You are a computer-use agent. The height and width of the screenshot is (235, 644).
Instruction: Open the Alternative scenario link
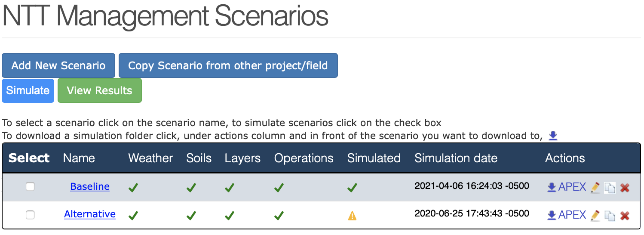tap(90, 214)
